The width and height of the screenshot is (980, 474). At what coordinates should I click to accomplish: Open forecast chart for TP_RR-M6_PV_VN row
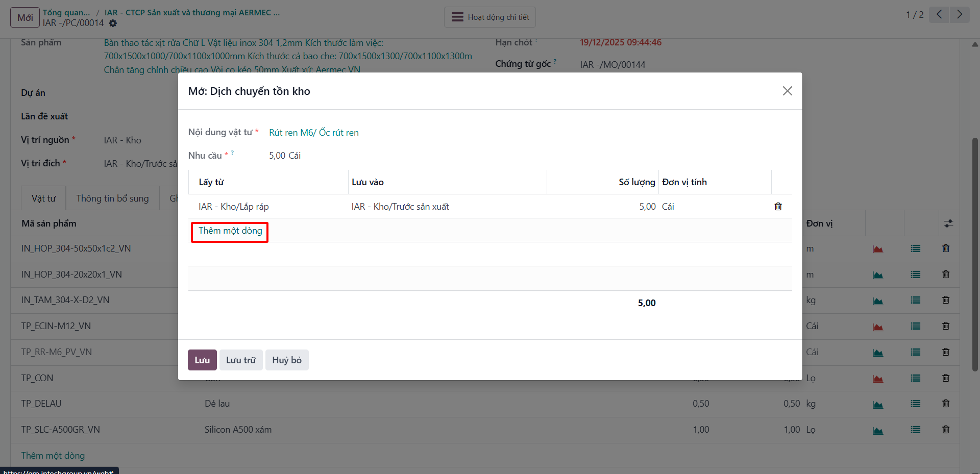click(878, 353)
